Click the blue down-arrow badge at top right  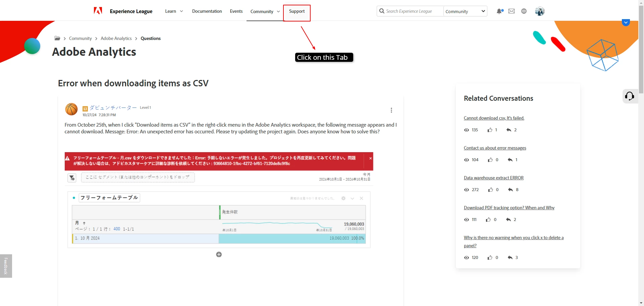[626, 23]
